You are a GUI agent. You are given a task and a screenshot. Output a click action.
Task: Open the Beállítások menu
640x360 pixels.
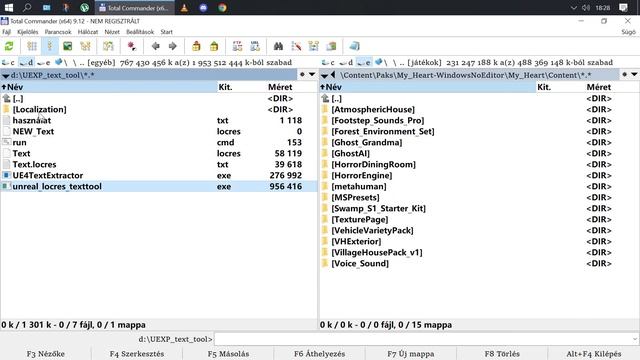point(140,32)
